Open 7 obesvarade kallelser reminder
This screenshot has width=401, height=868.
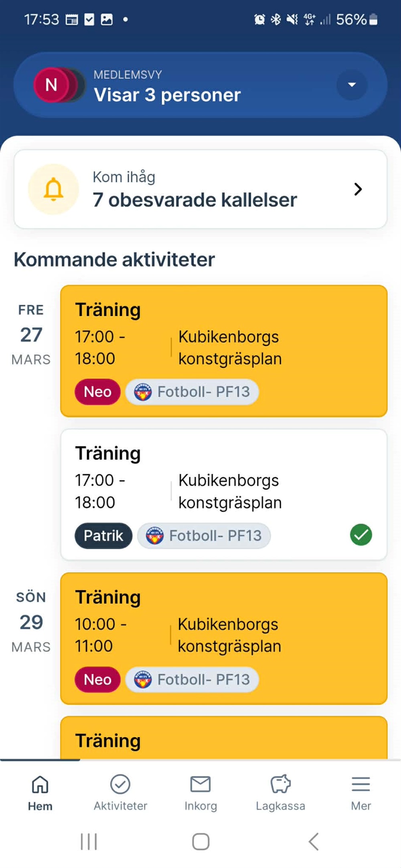click(195, 200)
